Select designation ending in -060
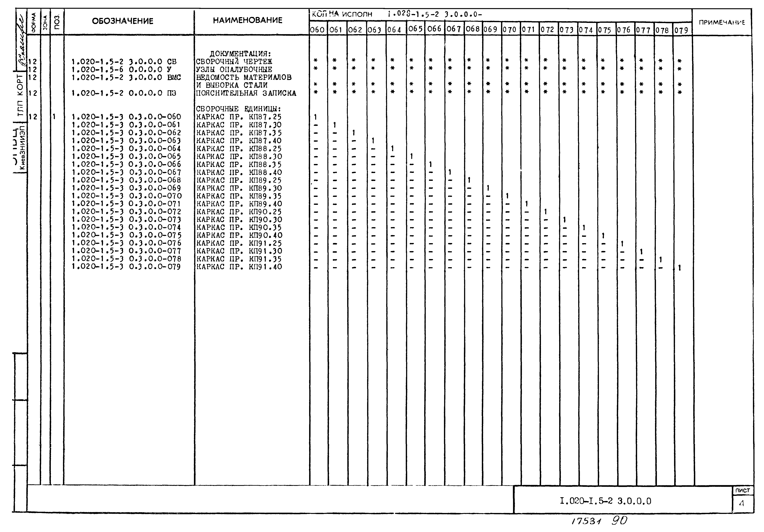764x532 pixels. tap(126, 117)
